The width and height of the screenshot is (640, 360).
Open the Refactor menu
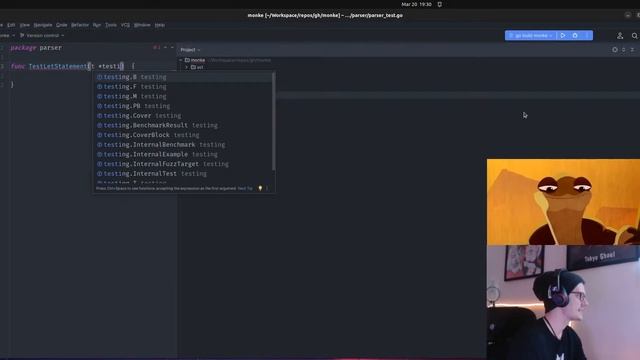coord(80,25)
